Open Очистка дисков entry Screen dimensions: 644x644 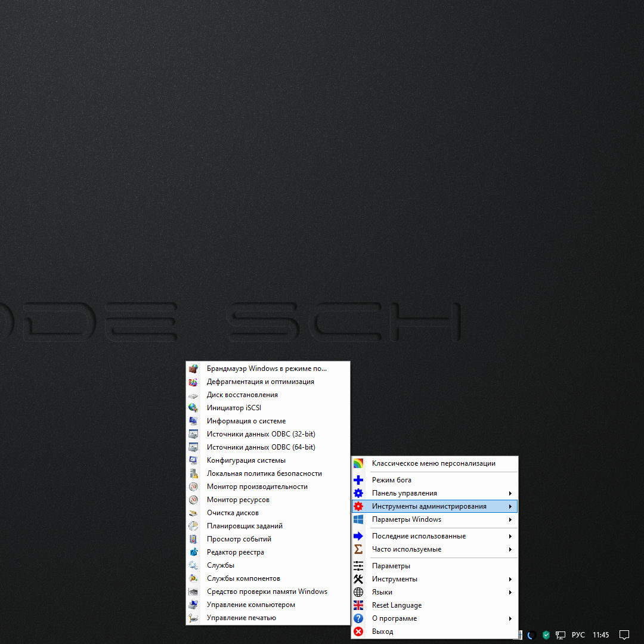coord(233,513)
